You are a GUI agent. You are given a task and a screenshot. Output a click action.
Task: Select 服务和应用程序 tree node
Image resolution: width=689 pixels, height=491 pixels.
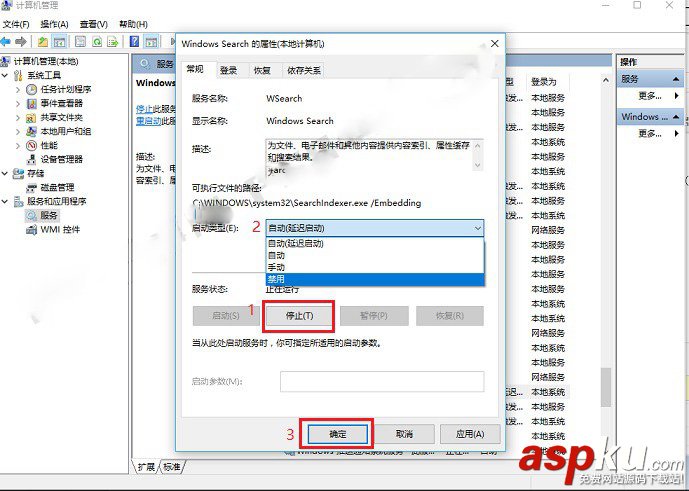56,201
